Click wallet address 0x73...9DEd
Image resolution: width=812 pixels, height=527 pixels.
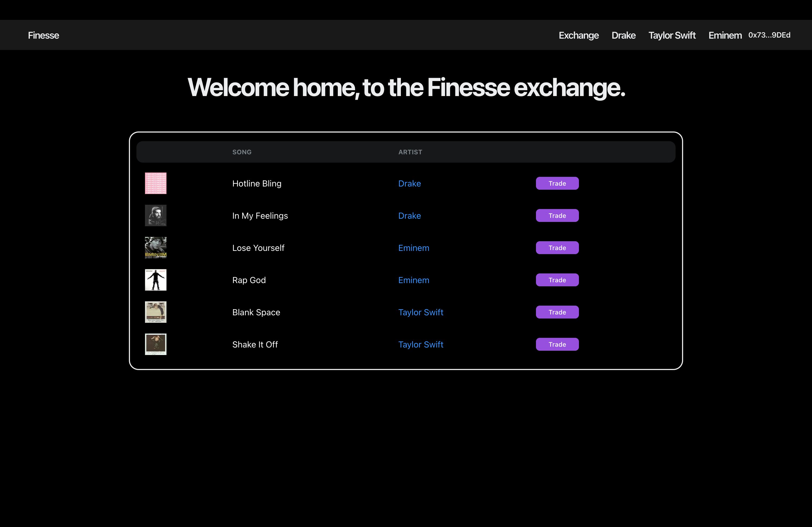coord(769,35)
